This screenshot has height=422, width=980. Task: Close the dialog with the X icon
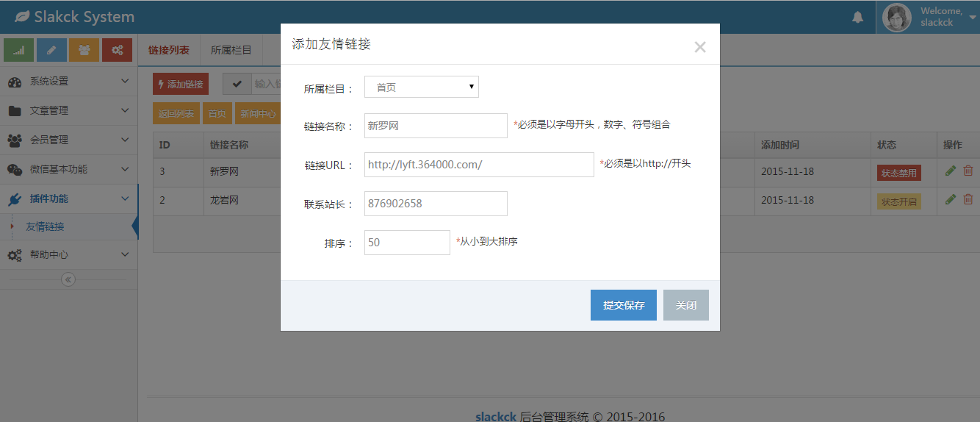coord(699,47)
